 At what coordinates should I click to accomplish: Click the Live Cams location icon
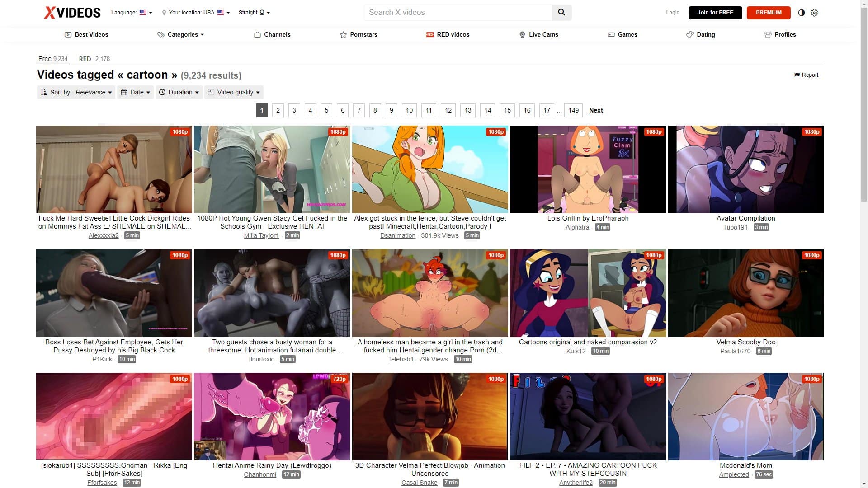click(522, 34)
